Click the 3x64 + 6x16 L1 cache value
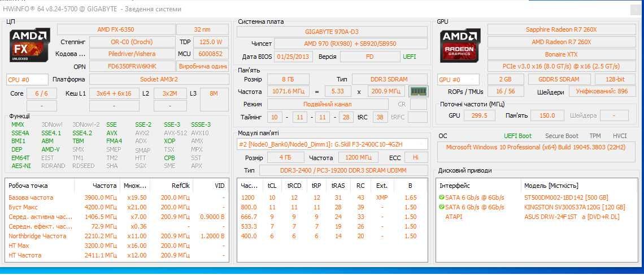Viewport: 644px width, 275px height. 114,93
